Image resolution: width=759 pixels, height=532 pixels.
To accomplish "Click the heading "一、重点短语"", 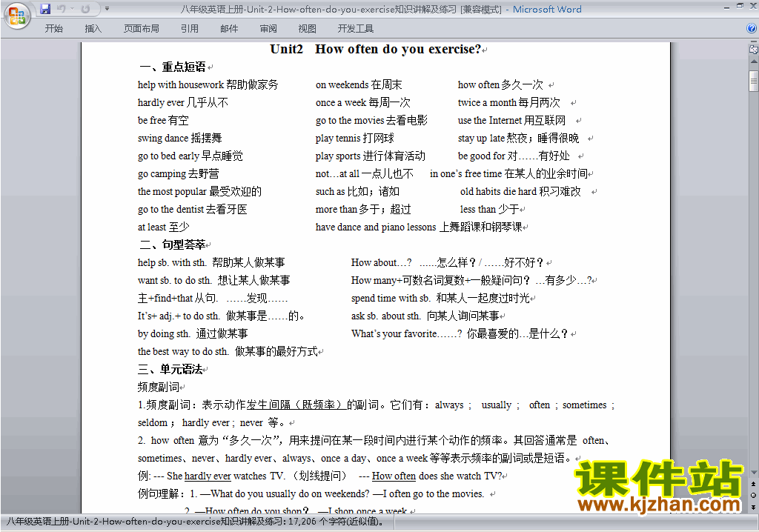I will [x=173, y=67].
